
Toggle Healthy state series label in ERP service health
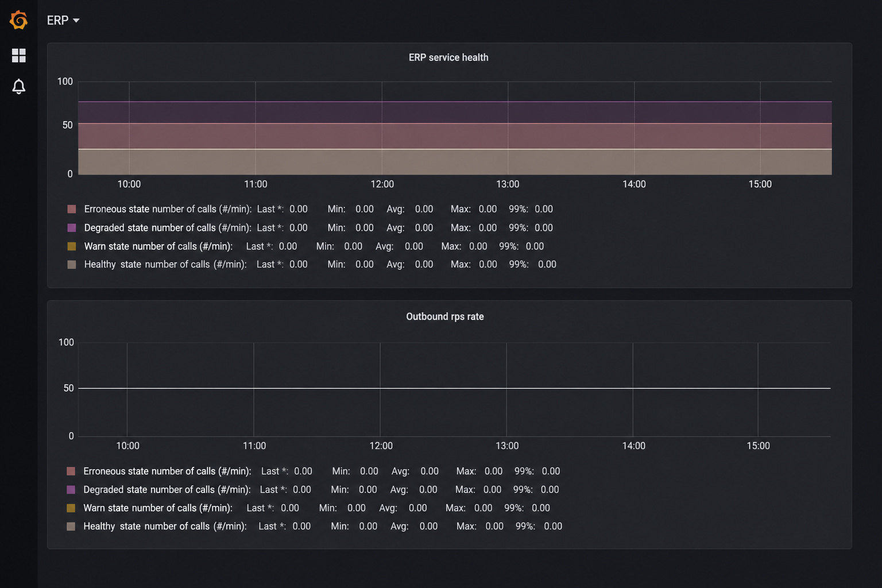165,265
